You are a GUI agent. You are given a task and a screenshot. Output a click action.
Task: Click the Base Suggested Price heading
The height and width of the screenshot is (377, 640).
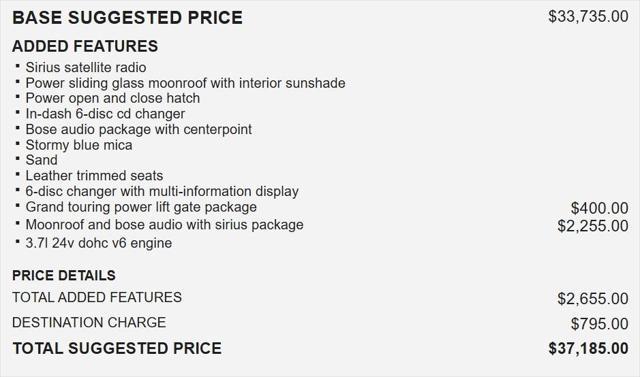pyautogui.click(x=127, y=18)
